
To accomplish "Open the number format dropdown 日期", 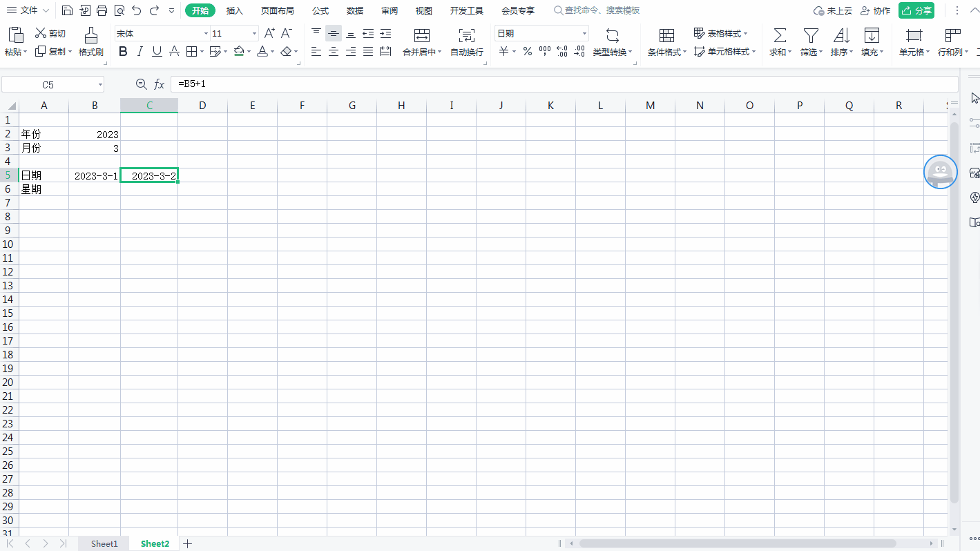I will coord(584,34).
